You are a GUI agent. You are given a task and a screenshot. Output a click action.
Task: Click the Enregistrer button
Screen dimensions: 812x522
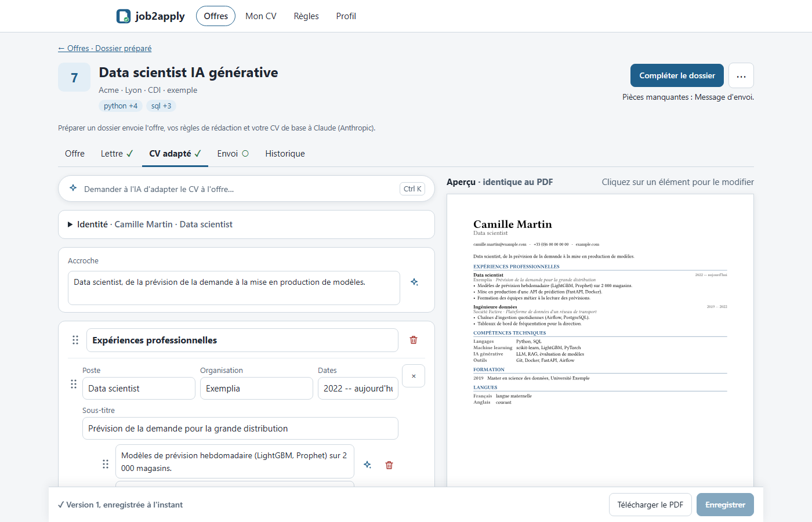pyautogui.click(x=725, y=505)
